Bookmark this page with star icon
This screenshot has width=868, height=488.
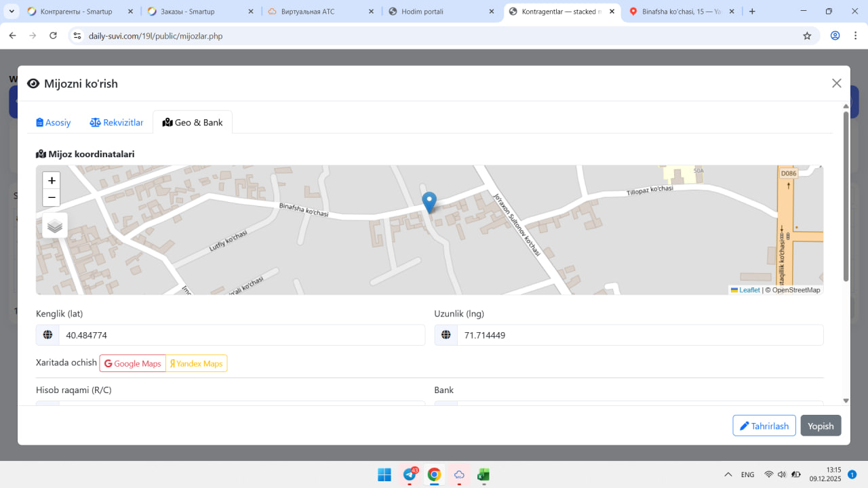[807, 36]
